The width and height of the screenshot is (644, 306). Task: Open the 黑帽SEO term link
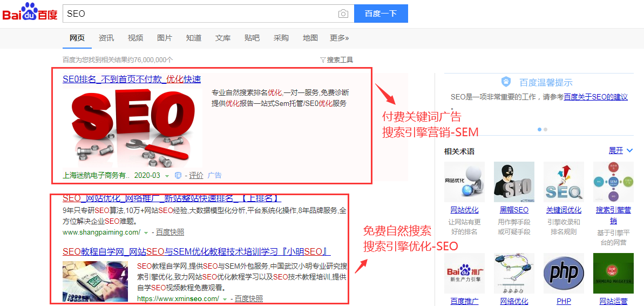(x=514, y=210)
